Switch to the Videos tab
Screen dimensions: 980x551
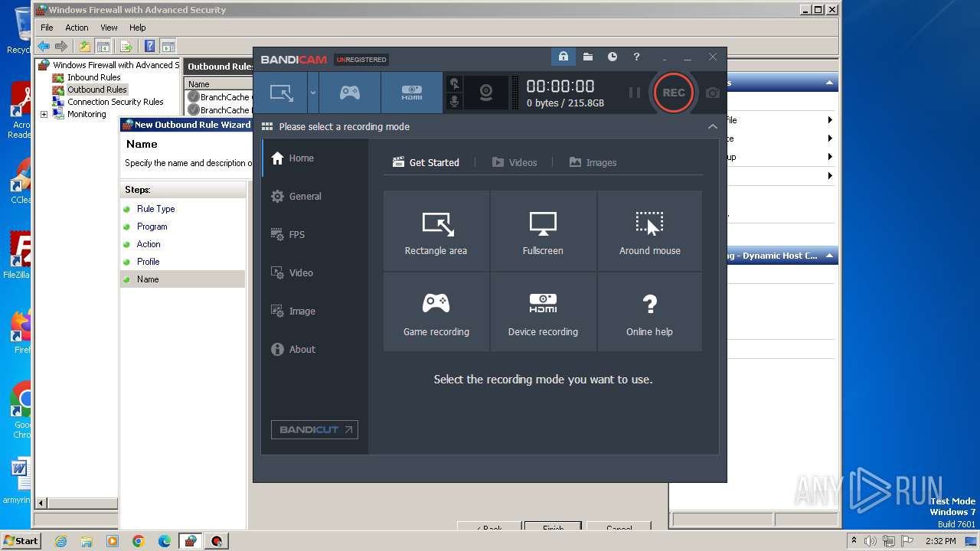(x=514, y=162)
